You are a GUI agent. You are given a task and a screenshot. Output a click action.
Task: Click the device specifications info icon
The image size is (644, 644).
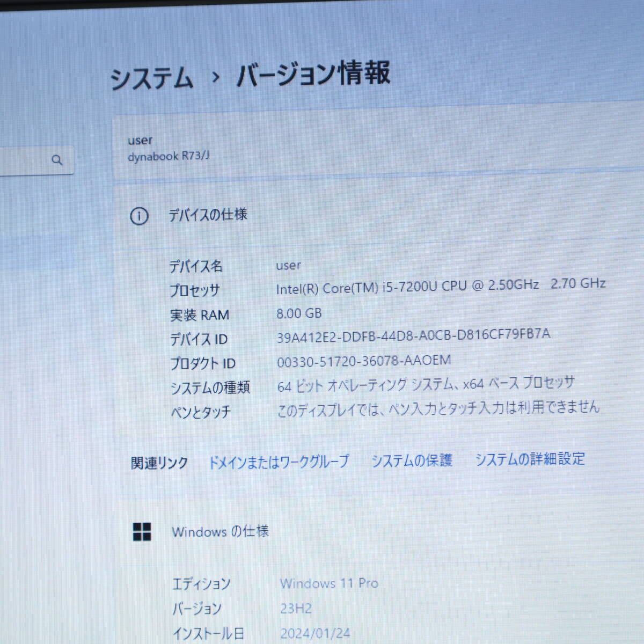click(139, 216)
